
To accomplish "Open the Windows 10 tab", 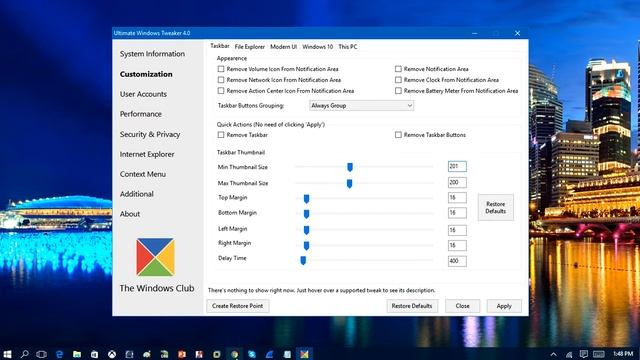I will coord(318,47).
